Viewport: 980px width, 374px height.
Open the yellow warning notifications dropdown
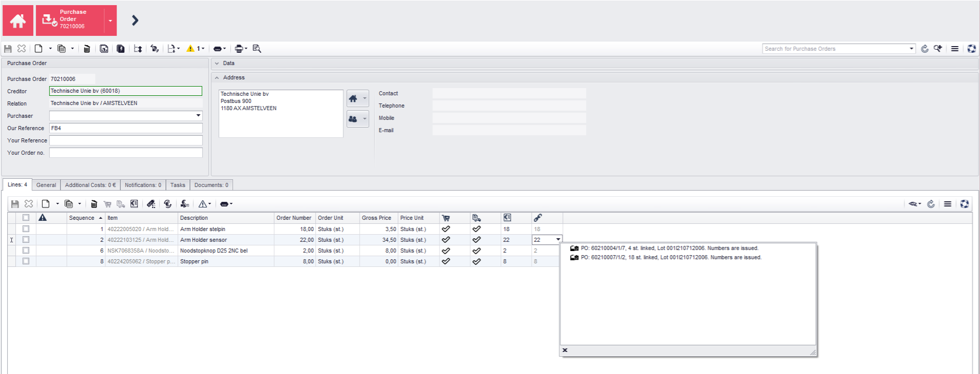coord(195,49)
